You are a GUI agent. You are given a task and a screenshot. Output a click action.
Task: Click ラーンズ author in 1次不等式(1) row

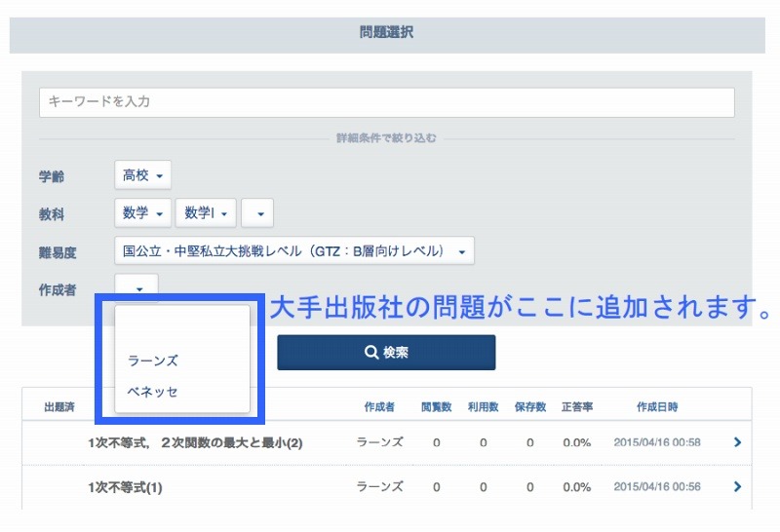tap(379, 486)
